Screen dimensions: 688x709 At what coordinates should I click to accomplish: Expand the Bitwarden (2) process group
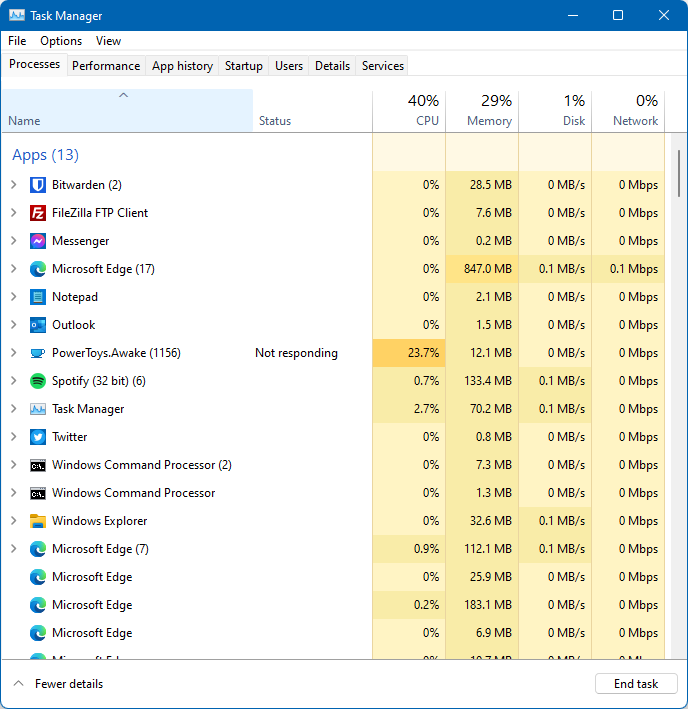coord(14,185)
